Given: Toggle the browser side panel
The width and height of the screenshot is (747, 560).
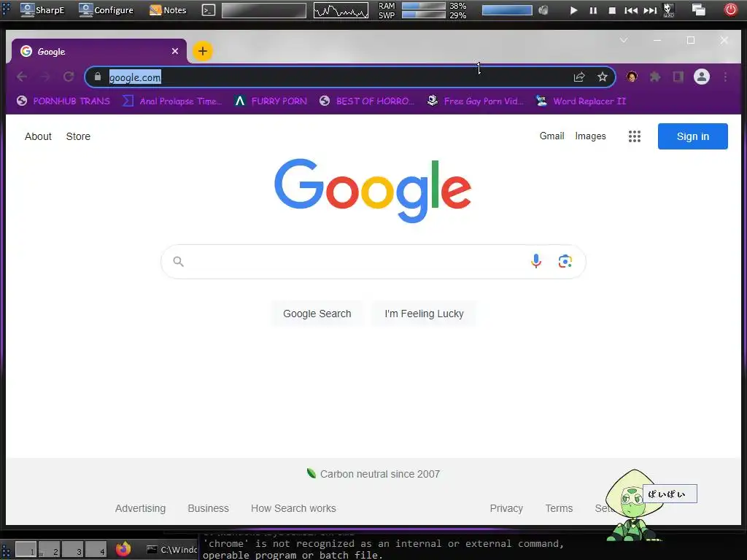Looking at the screenshot, I should pos(678,77).
